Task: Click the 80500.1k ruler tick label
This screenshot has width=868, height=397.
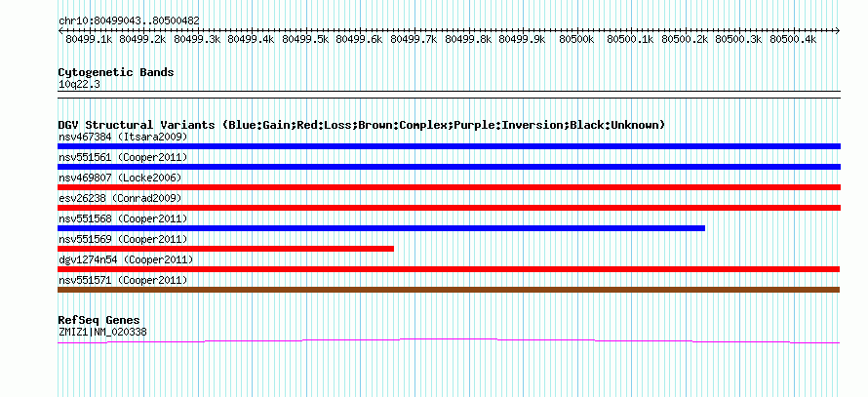Action: 631,39
